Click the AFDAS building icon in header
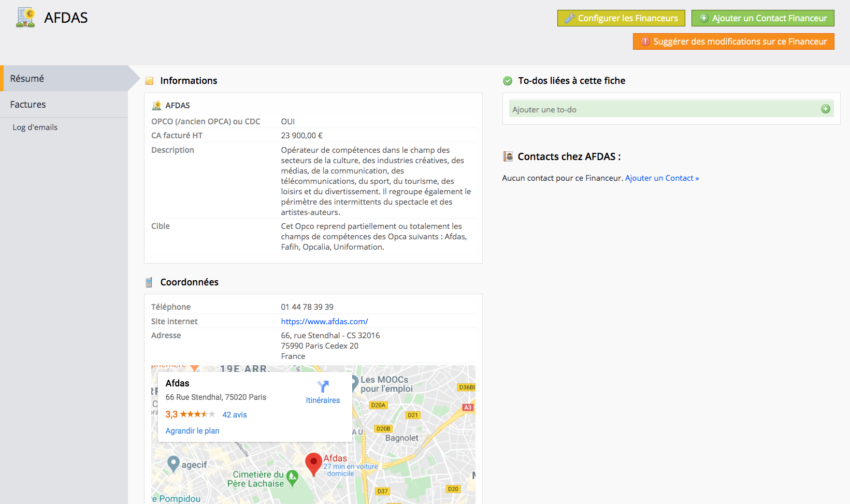850x504 pixels. [x=25, y=18]
